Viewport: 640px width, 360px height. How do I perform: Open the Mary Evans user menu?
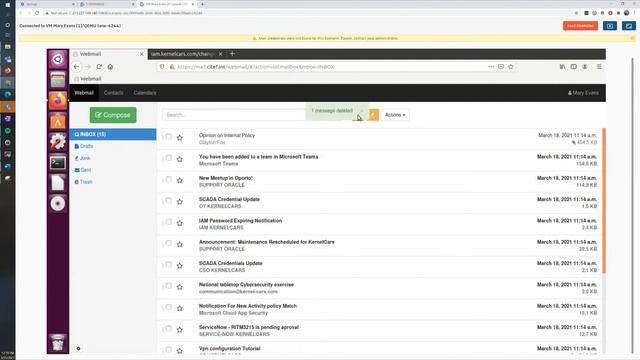pyautogui.click(x=583, y=93)
